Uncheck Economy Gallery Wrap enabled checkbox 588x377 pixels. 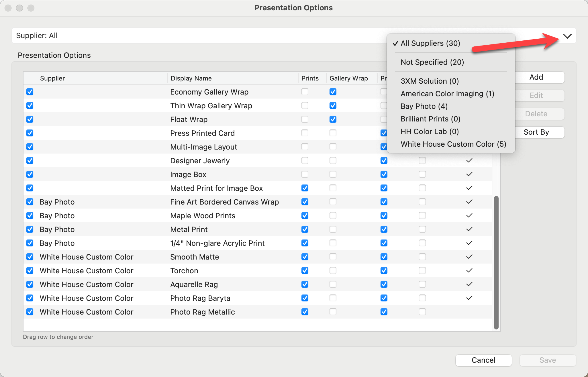30,92
